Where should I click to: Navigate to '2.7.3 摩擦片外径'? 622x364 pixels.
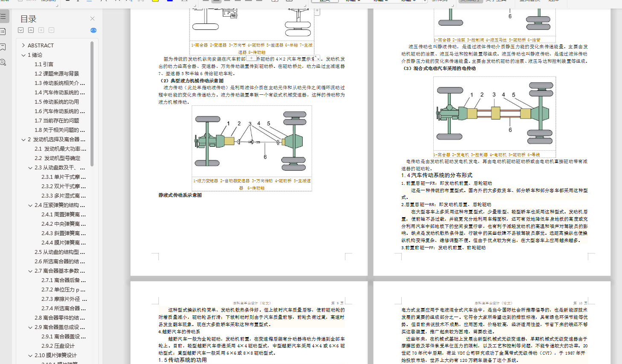(x=64, y=299)
